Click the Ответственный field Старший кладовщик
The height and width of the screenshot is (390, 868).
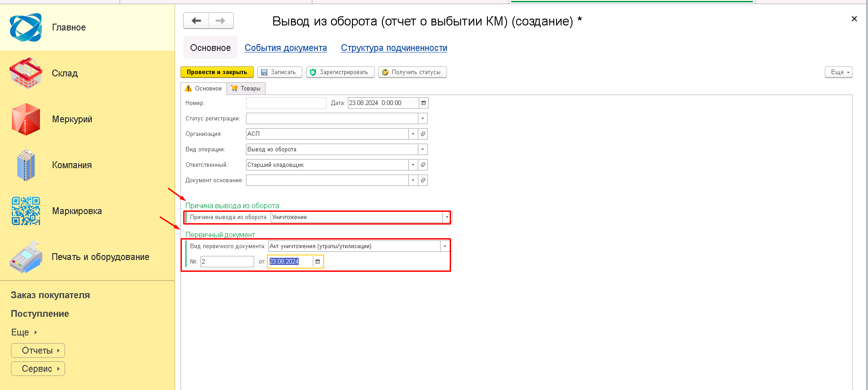[327, 165]
